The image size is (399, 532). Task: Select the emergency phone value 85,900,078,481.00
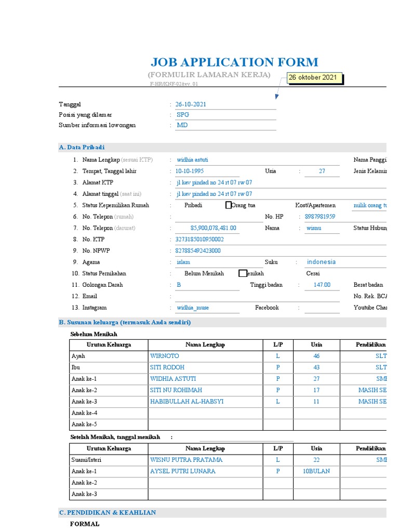click(x=213, y=228)
